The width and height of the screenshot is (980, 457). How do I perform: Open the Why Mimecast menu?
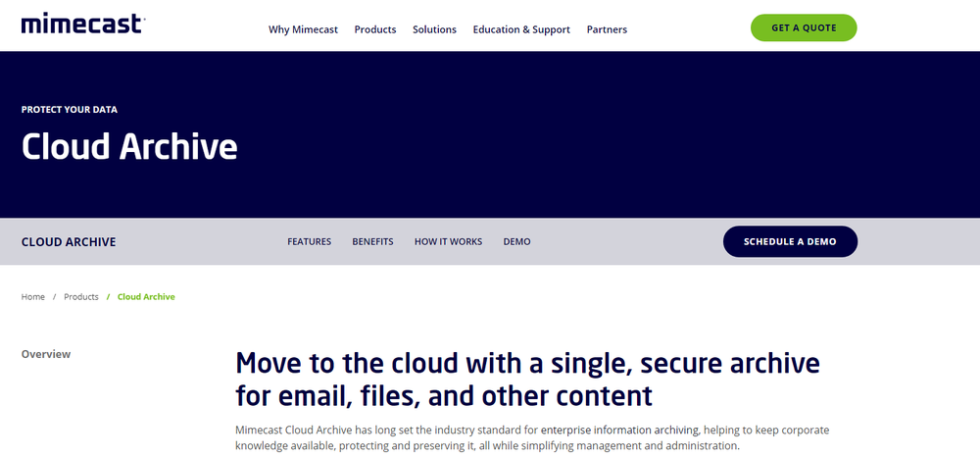point(303,29)
